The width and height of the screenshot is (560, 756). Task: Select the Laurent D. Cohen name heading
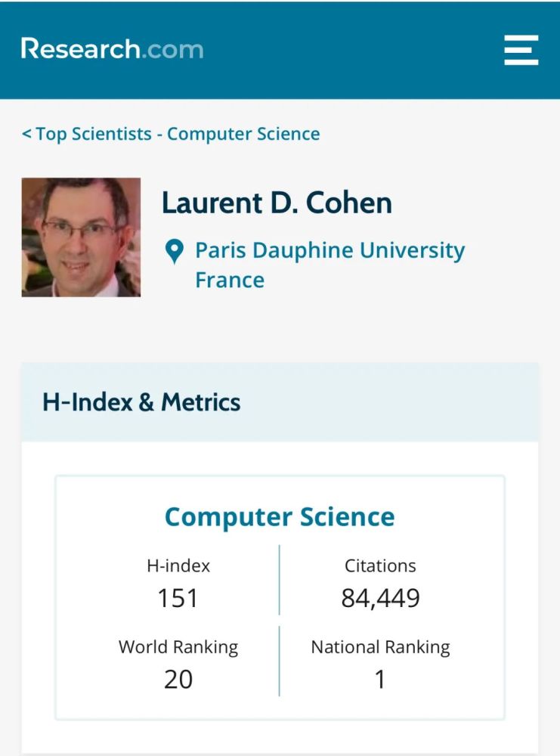click(277, 203)
